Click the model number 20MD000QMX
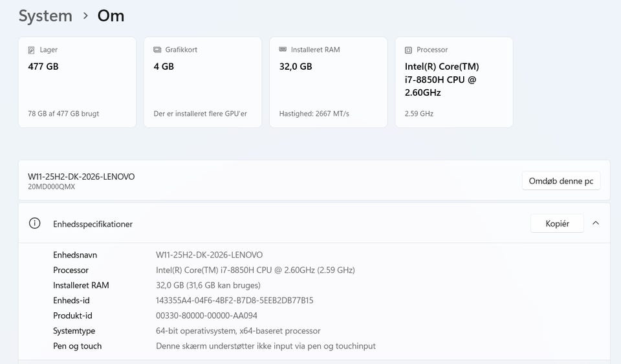The height and width of the screenshot is (364, 621). [51, 187]
